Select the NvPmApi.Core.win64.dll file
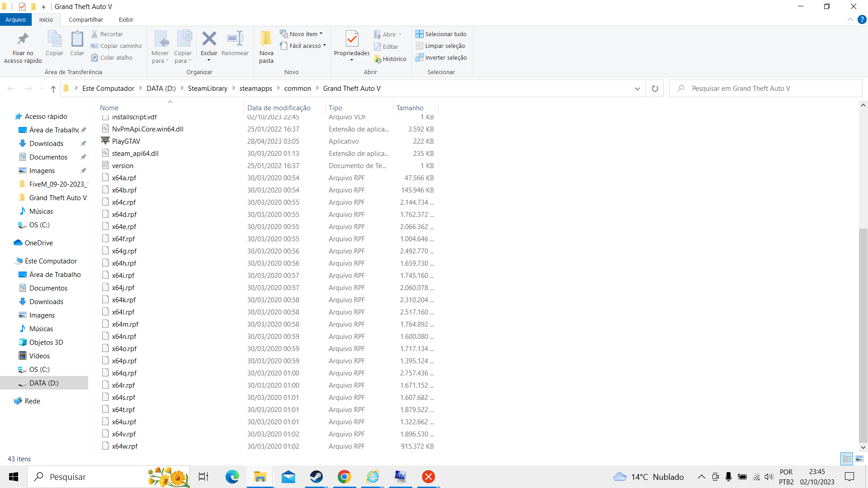868x488 pixels. point(147,129)
